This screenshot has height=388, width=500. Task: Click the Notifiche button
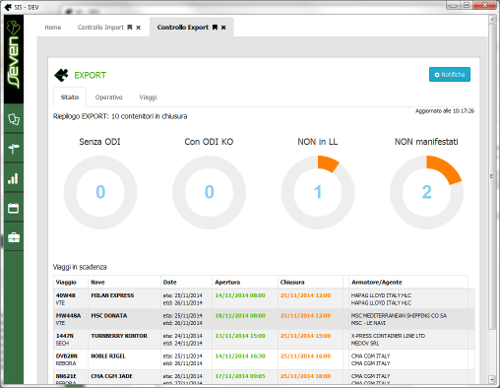pos(450,74)
